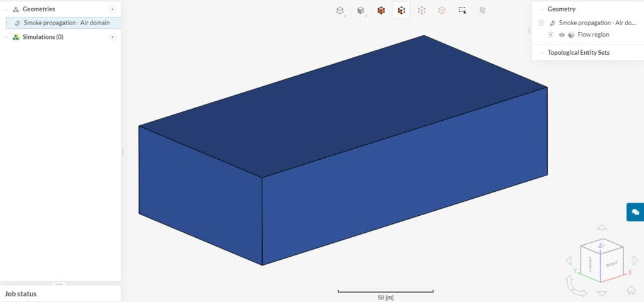644x302 pixels.
Task: Click the Geometries section icon
Action: (x=16, y=9)
